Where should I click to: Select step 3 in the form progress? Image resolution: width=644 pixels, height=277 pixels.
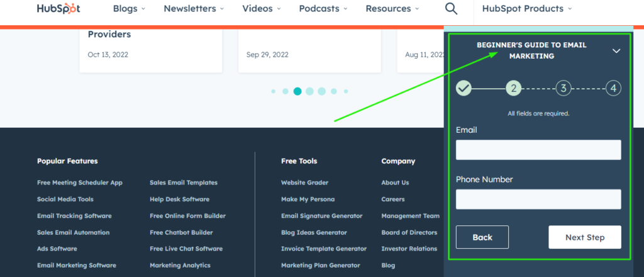[x=563, y=88]
